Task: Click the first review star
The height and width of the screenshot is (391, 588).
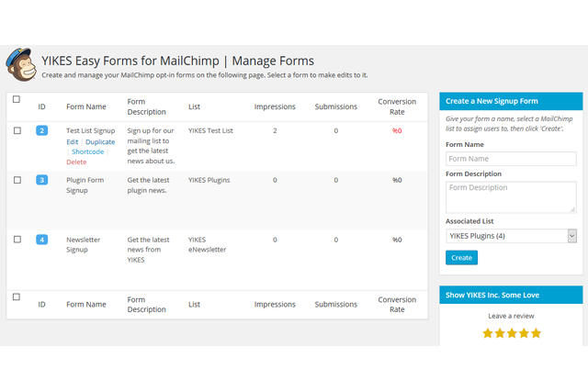Action: [488, 333]
